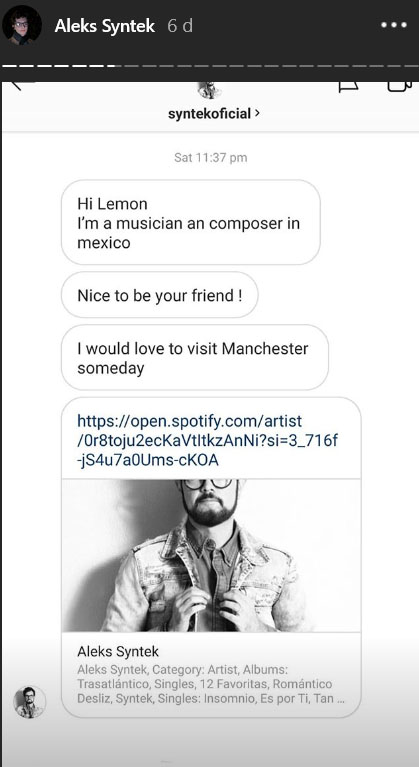Viewport: 419px width, 767px height.
Task: Go back using the partially visible arrow
Action: pyautogui.click(x=17, y=86)
